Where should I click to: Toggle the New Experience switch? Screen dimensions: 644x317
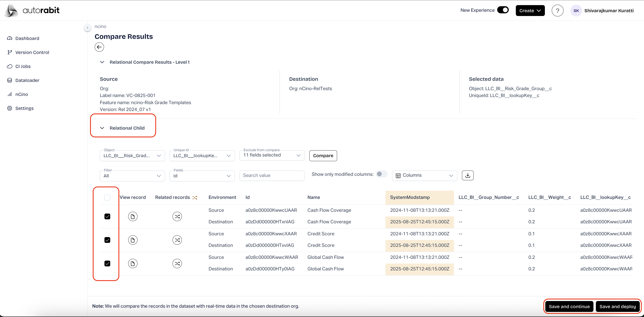(x=503, y=10)
